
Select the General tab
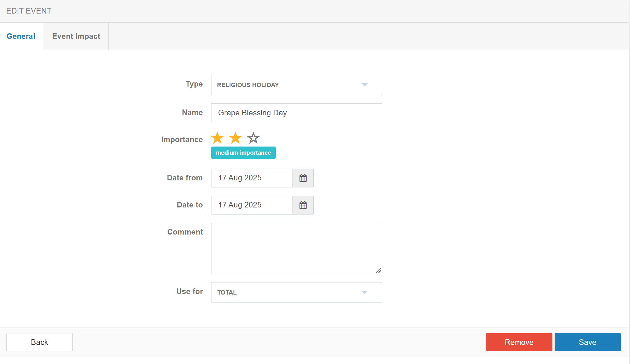[21, 36]
